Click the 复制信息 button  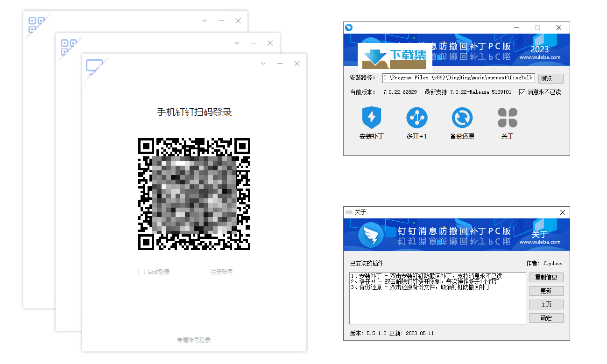click(546, 277)
